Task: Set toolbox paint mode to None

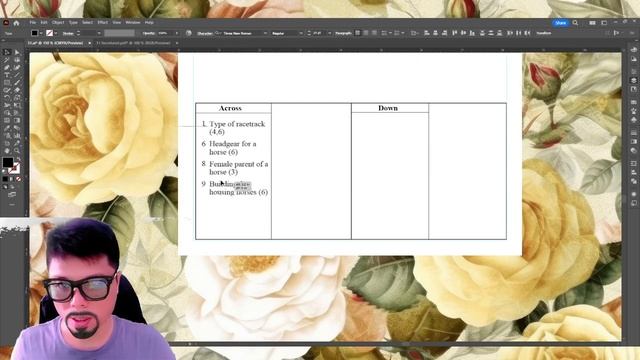Action: [x=18, y=179]
